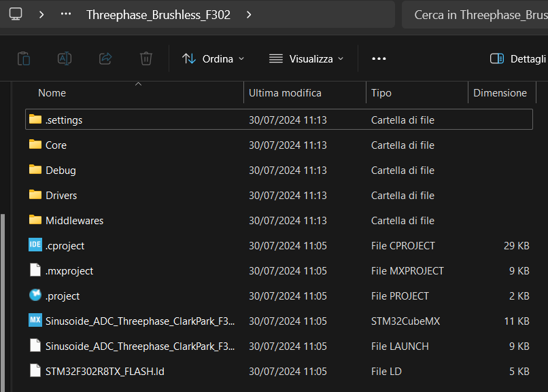Select the Middlewares folder name

coord(74,221)
